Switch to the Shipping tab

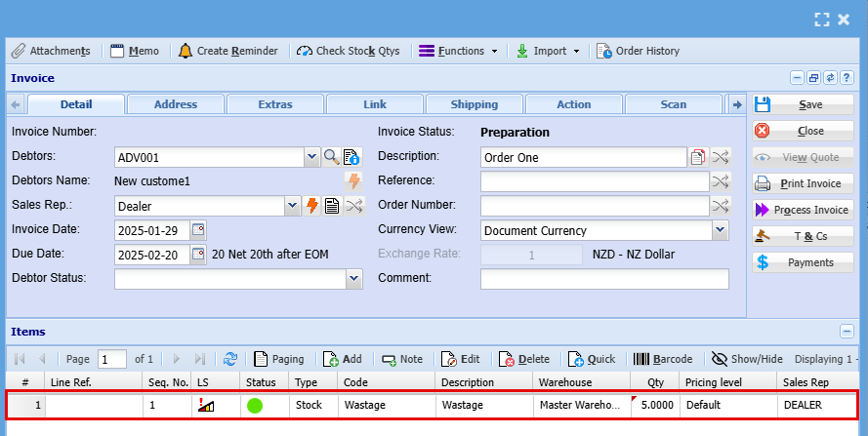(x=475, y=104)
